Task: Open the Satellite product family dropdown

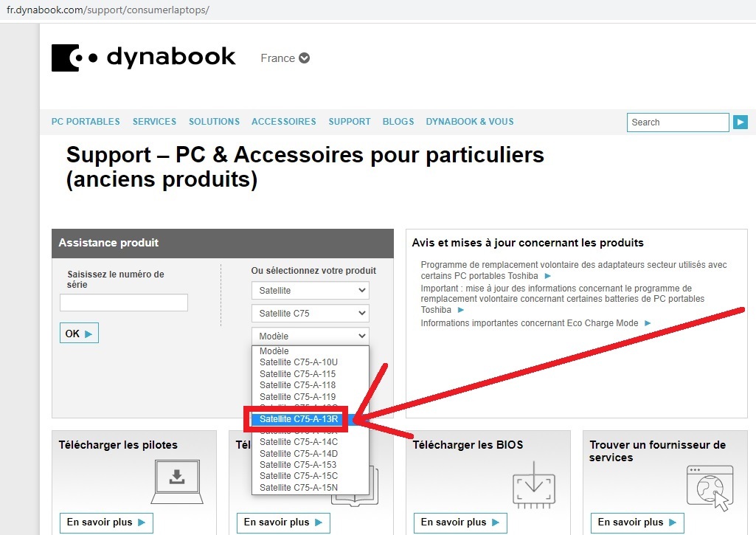Action: (311, 291)
